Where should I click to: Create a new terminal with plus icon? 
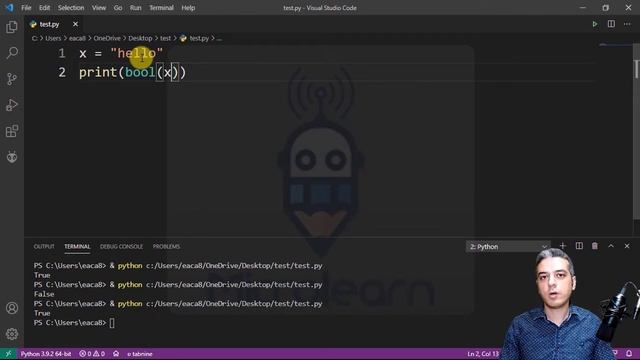tap(562, 246)
